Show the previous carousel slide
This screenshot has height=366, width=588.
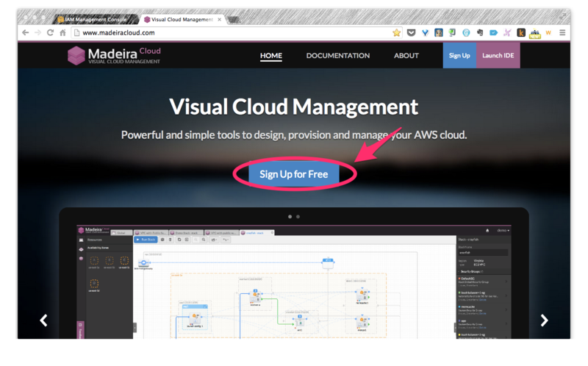(x=43, y=320)
